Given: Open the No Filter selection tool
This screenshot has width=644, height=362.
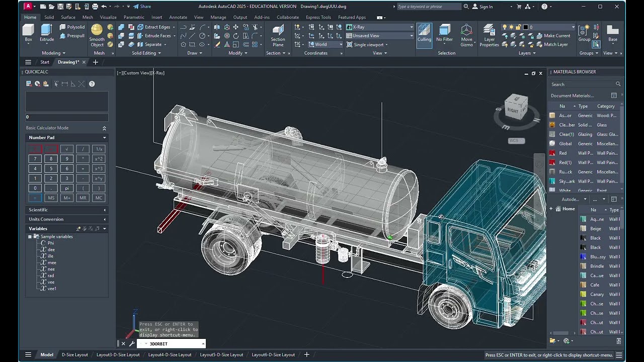Looking at the screenshot, I should (x=444, y=33).
